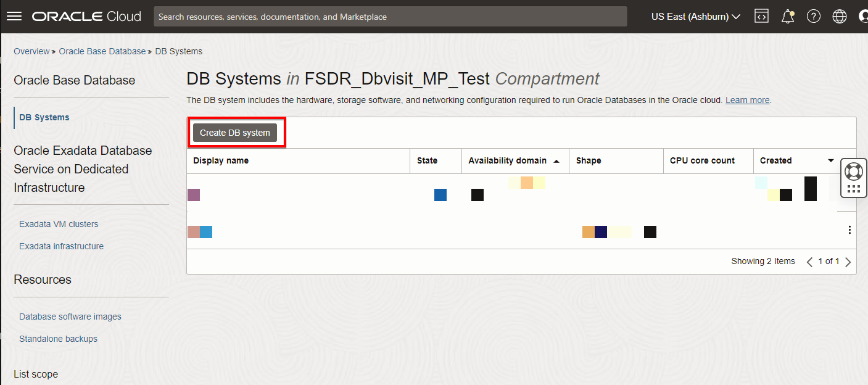Image resolution: width=868 pixels, height=385 pixels.
Task: Open the language globe menu
Action: click(x=840, y=17)
